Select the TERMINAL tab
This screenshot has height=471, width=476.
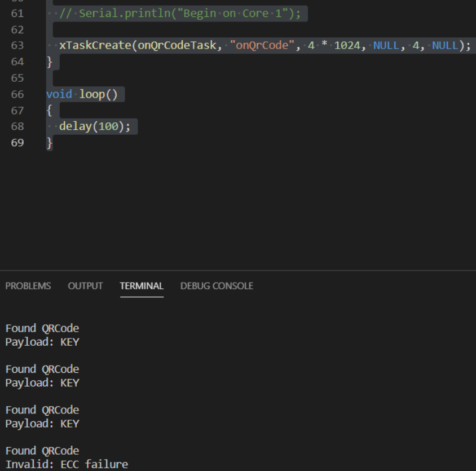point(142,286)
